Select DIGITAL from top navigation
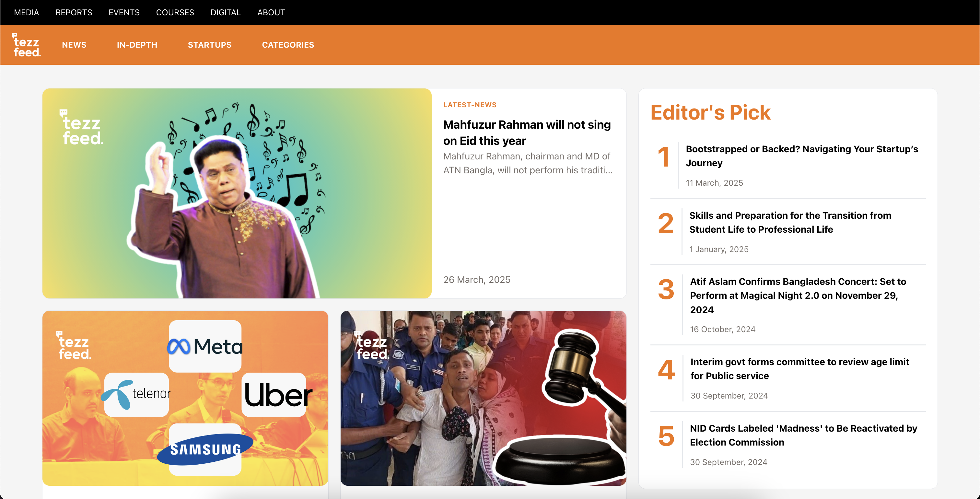This screenshot has width=980, height=499. [x=226, y=13]
